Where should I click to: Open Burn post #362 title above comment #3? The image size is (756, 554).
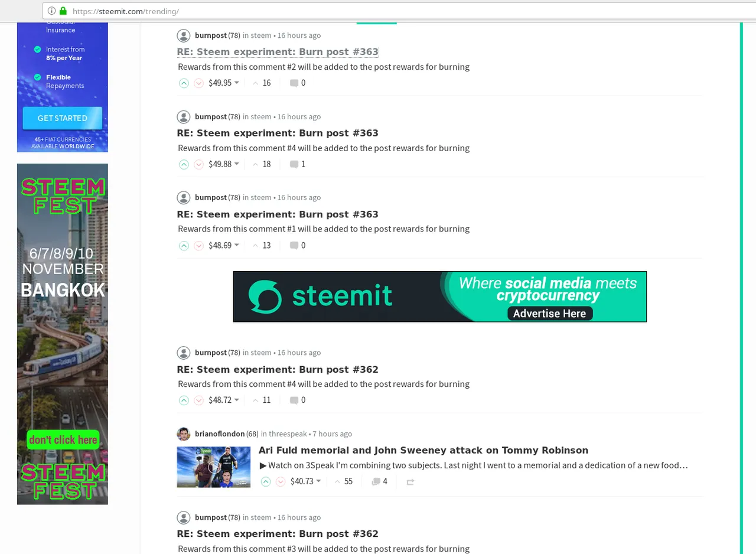pos(278,534)
